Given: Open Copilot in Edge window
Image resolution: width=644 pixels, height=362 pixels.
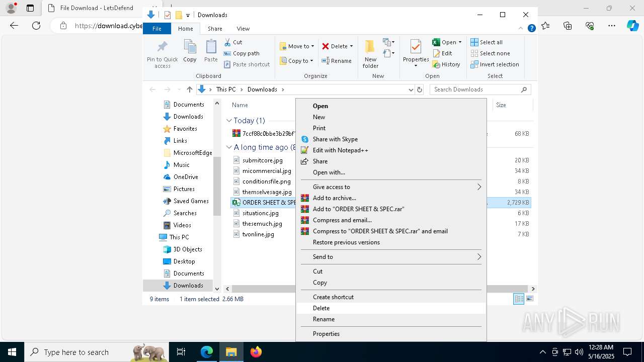Looking at the screenshot, I should pos(632,26).
